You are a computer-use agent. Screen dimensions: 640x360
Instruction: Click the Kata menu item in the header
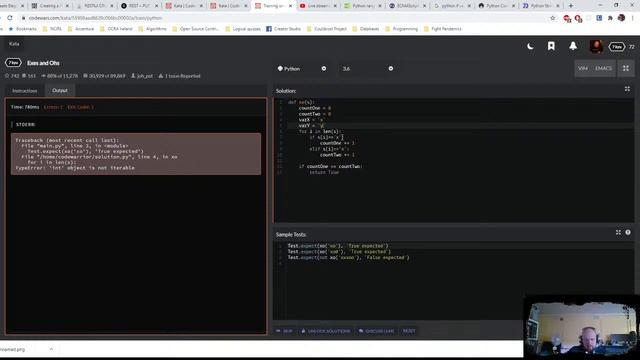14,44
